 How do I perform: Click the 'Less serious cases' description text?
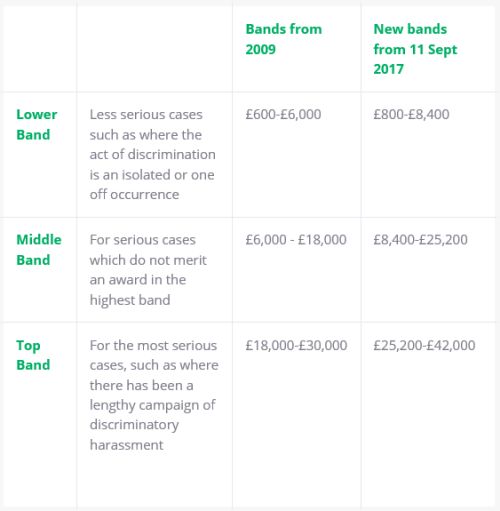click(x=146, y=114)
